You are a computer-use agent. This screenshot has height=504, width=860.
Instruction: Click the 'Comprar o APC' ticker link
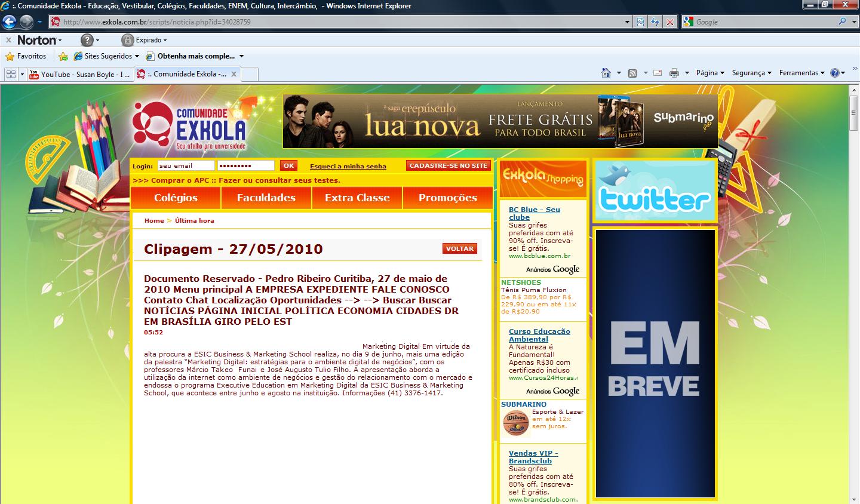pos(236,180)
